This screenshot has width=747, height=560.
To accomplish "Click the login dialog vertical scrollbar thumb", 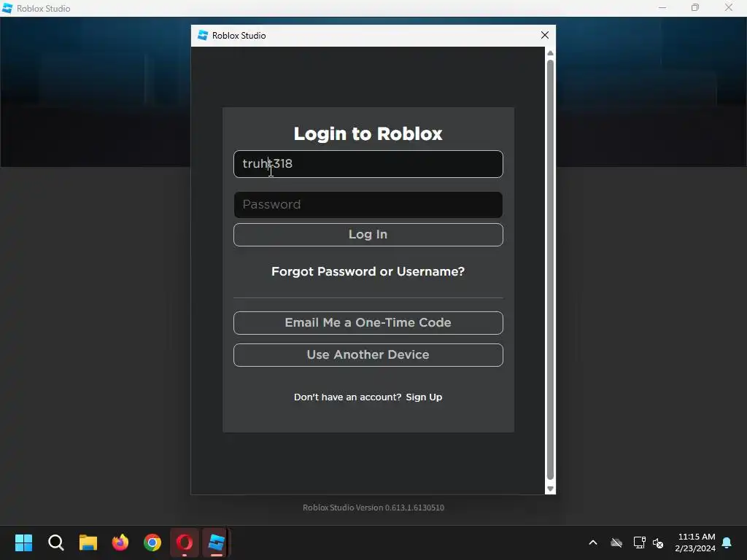I will (x=550, y=270).
